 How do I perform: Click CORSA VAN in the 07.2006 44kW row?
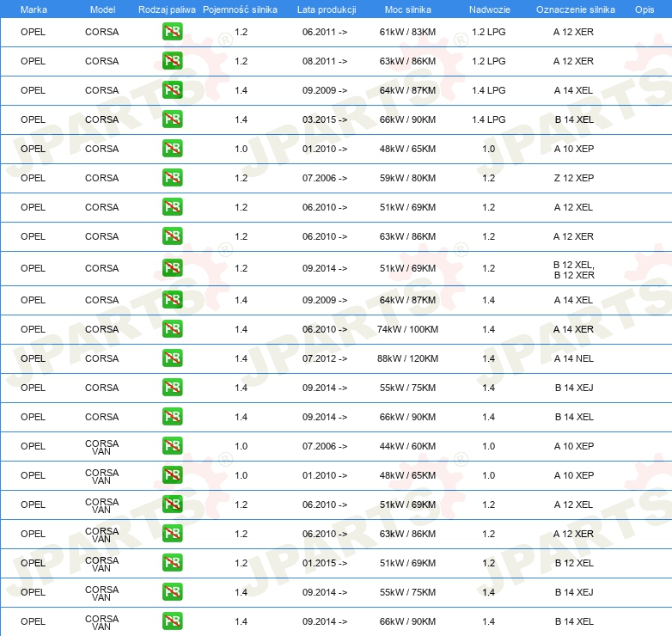pyautogui.click(x=101, y=447)
